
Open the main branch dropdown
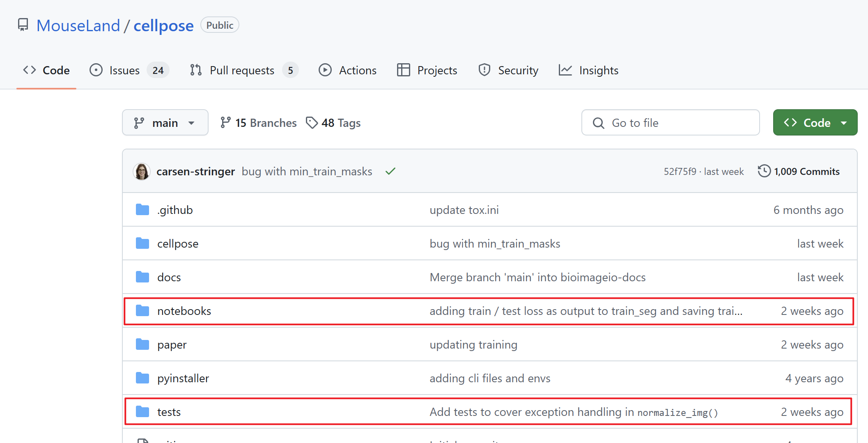(165, 122)
